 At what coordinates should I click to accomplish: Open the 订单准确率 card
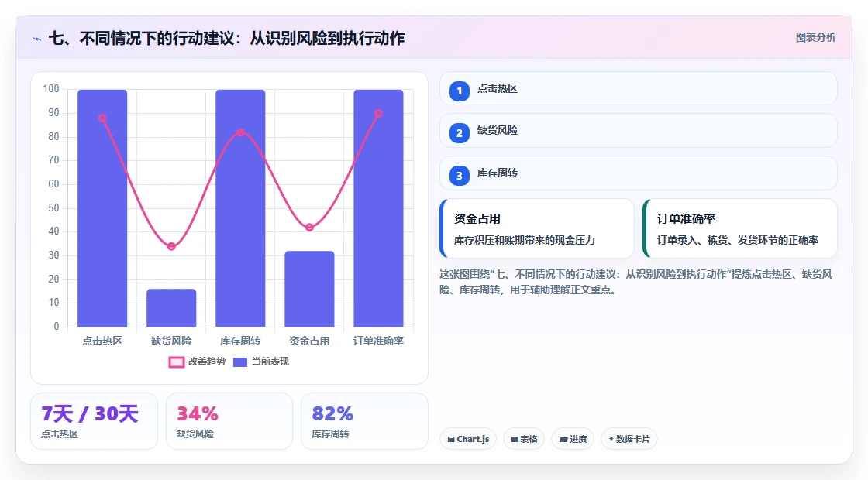click(x=739, y=228)
